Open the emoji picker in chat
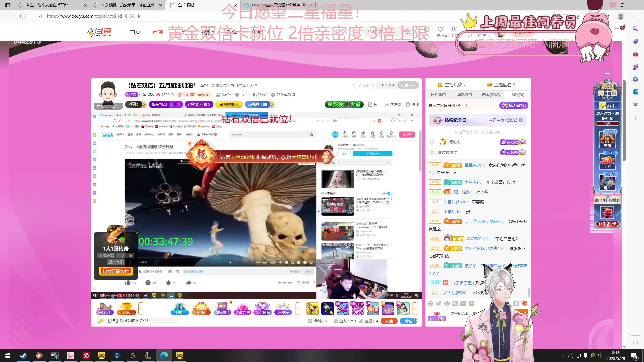 click(430, 304)
